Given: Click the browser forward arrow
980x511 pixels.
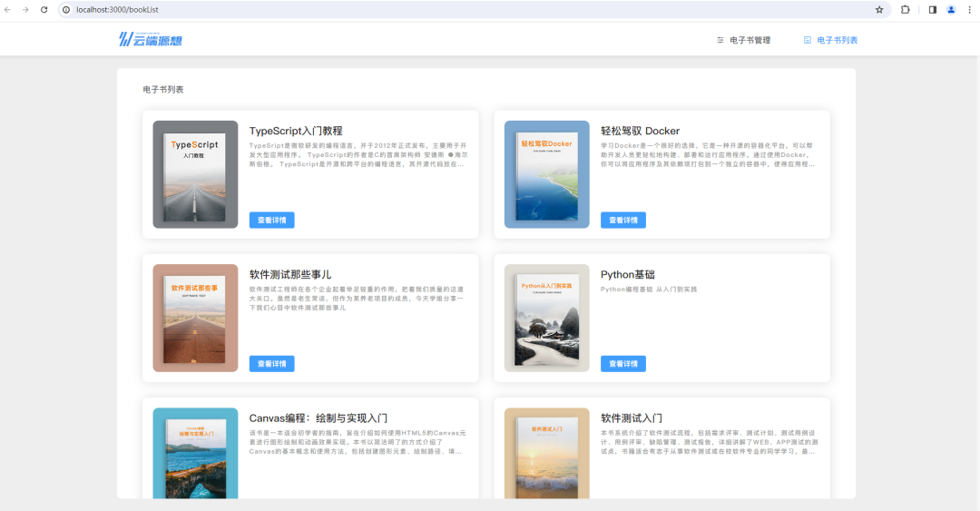Looking at the screenshot, I should tap(25, 10).
